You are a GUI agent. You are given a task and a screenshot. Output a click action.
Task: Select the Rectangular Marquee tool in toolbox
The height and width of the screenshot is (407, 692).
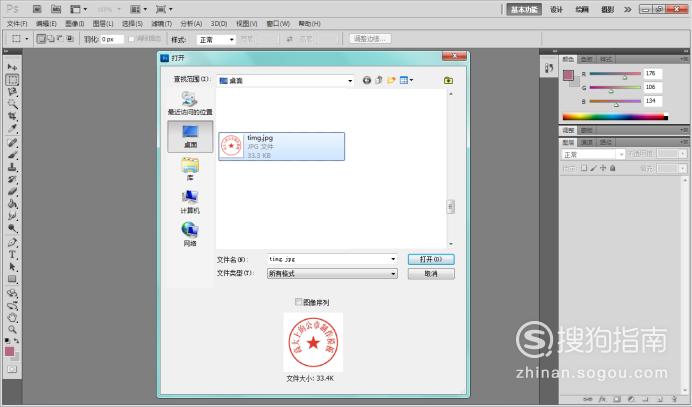[x=12, y=80]
